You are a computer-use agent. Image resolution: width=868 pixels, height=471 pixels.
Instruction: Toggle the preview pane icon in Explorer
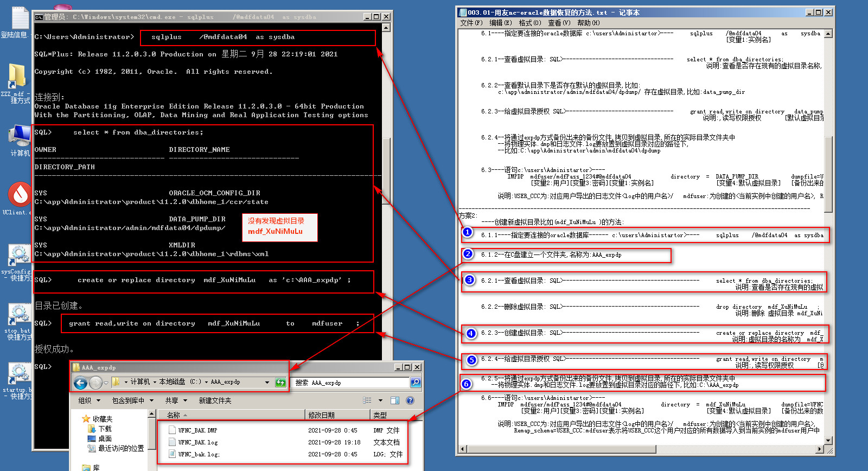pos(395,400)
